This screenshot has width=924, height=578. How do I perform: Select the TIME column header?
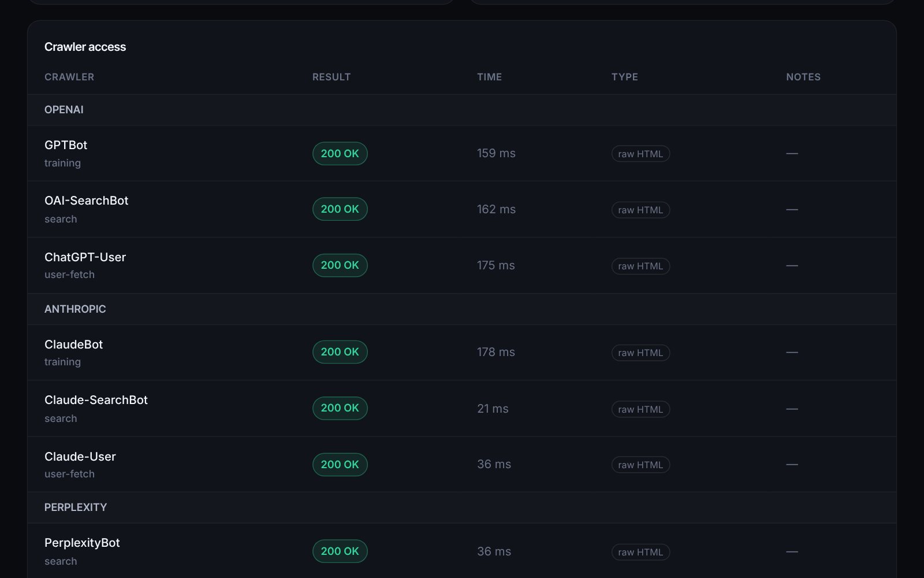[489, 77]
